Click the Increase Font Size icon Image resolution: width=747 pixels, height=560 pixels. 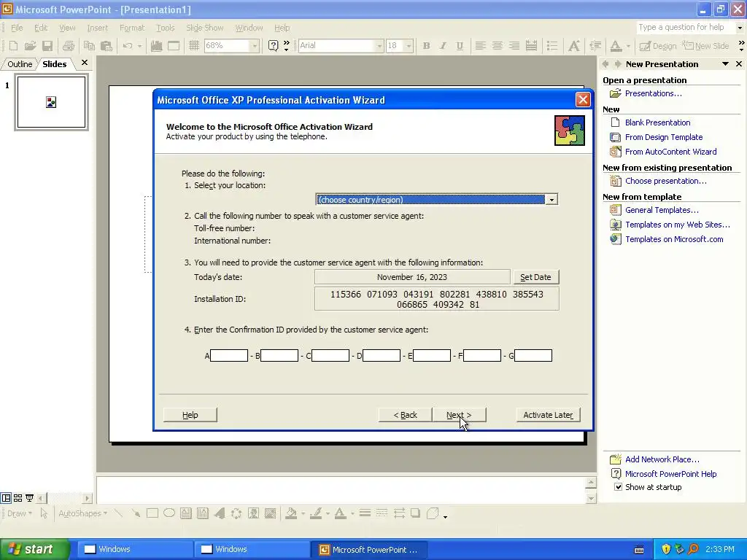574,46
